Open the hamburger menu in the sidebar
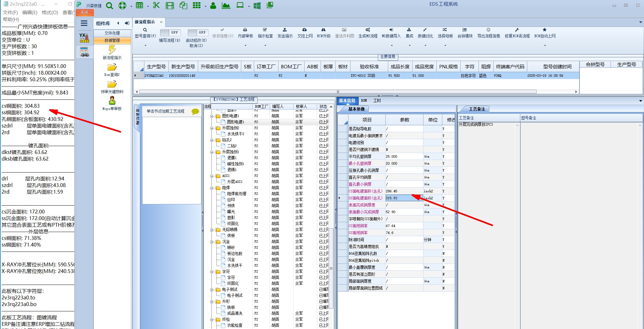This screenshot has width=644, height=329. click(x=84, y=23)
